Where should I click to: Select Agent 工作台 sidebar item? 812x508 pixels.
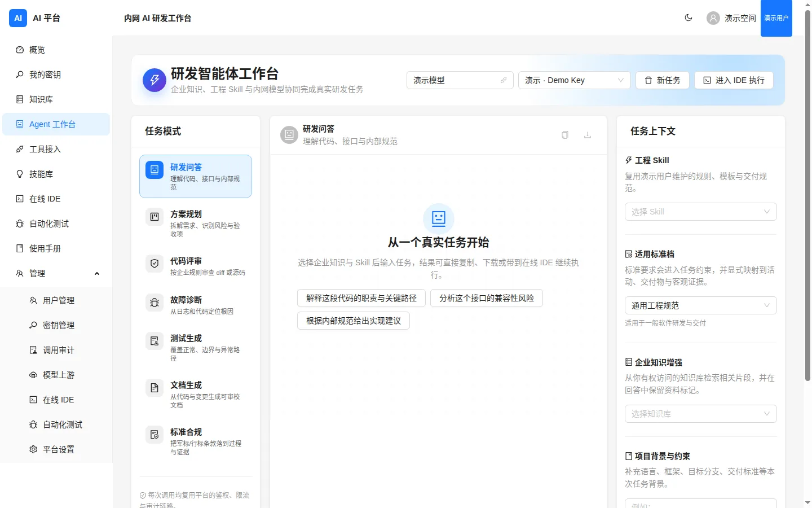(x=56, y=124)
